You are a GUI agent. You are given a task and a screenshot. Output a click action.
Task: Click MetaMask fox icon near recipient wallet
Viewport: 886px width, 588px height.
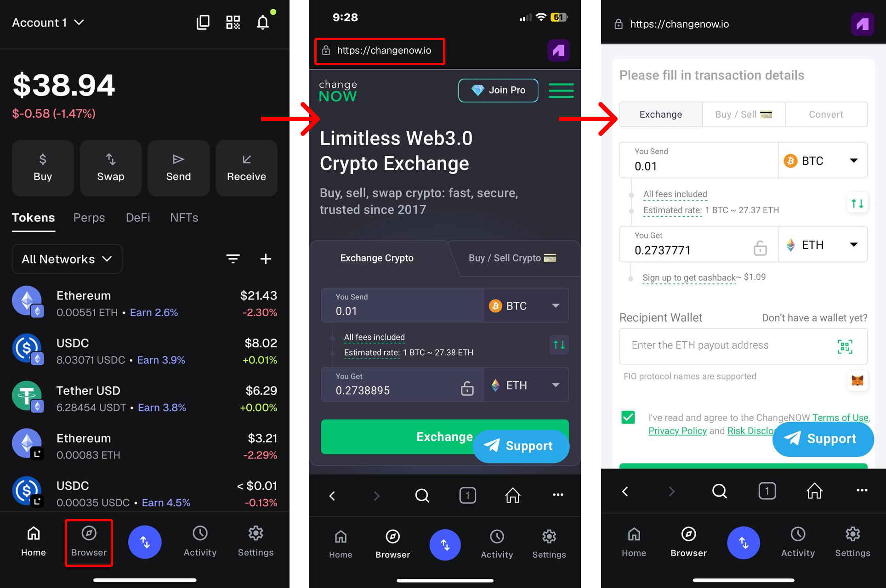[x=858, y=380]
